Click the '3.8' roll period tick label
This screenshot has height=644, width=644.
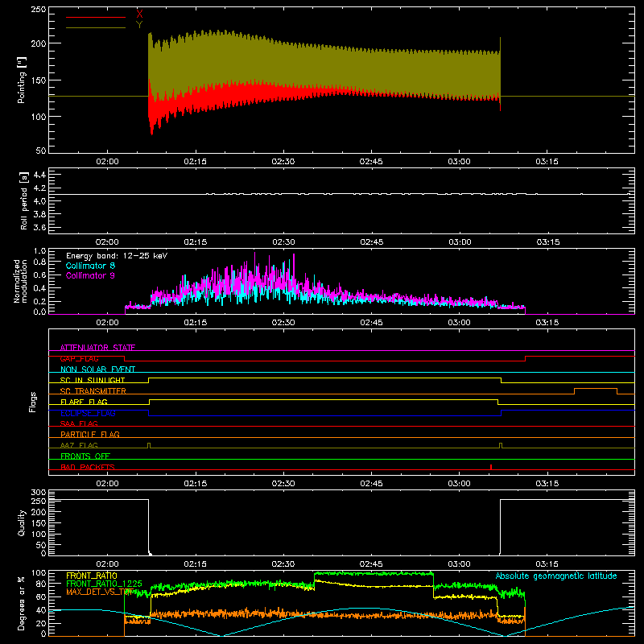39,214
